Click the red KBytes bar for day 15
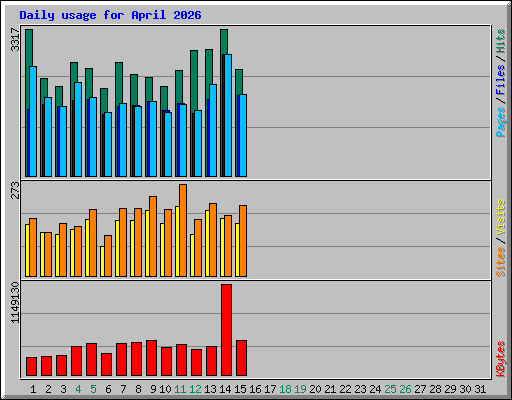The image size is (512, 400). point(241,358)
